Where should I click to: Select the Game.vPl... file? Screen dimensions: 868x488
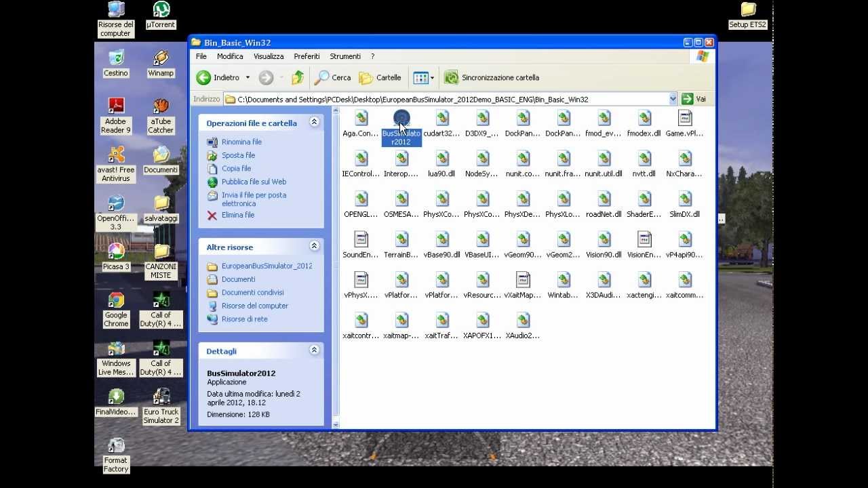point(685,124)
